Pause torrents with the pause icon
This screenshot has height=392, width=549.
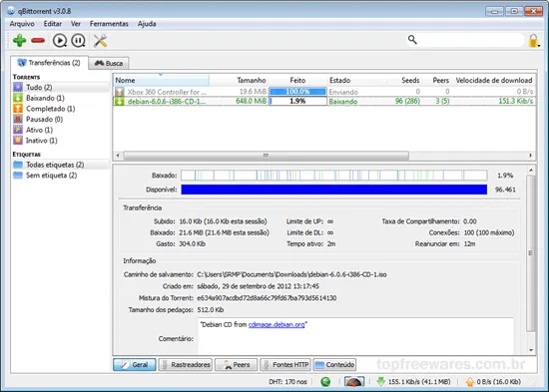pyautogui.click(x=78, y=40)
